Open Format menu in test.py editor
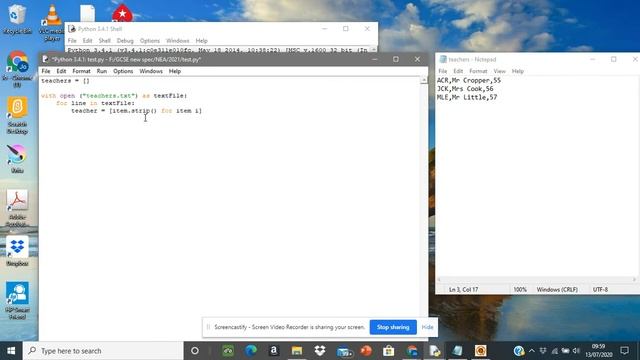This screenshot has height=360, width=640. point(81,71)
